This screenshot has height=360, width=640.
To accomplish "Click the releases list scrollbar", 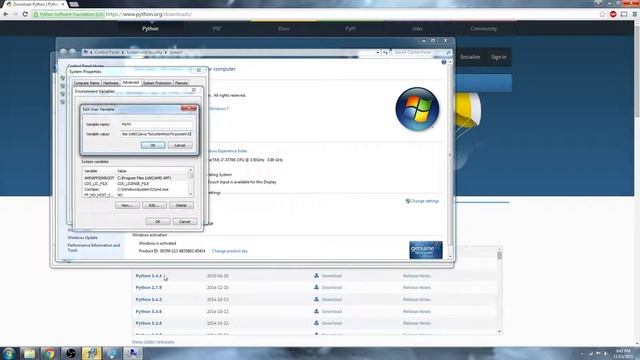I will tap(499, 291).
